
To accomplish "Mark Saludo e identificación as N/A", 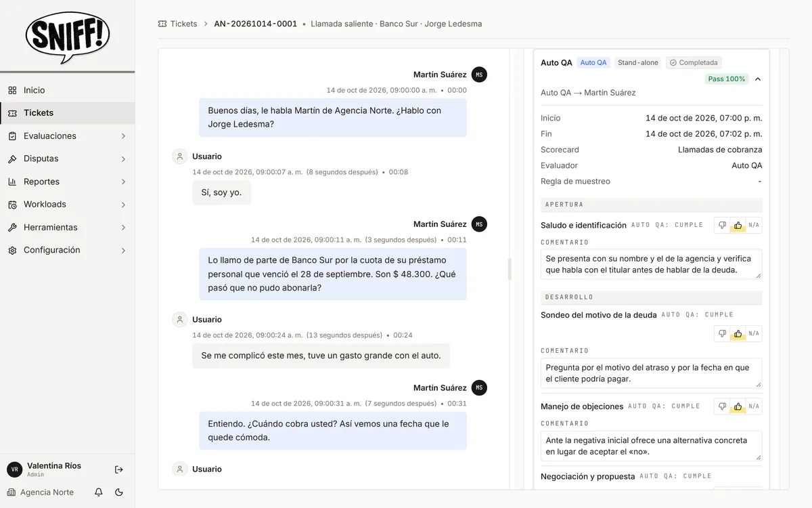I will pos(754,226).
